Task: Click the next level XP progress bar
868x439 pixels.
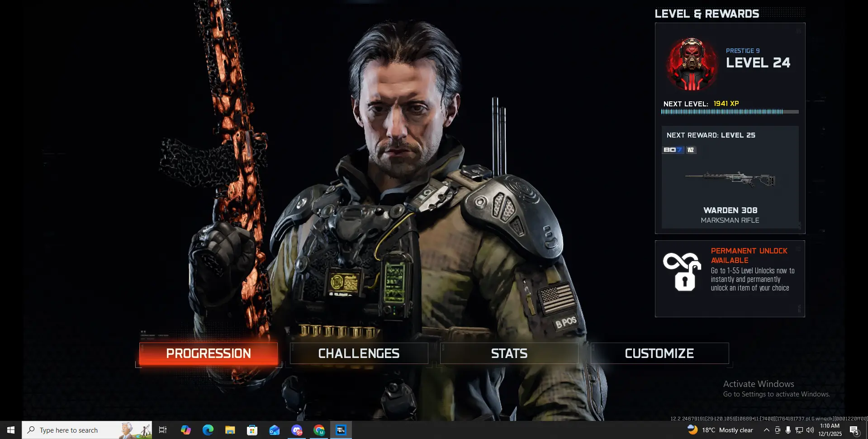Action: 730,112
